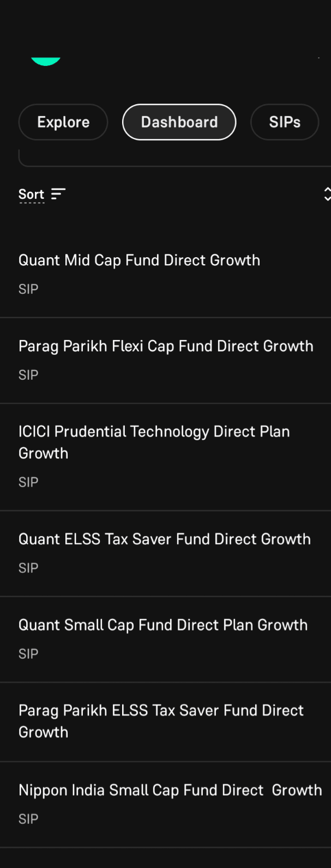Go to the SIPs tab
This screenshot has height=868, width=331.
click(x=284, y=122)
